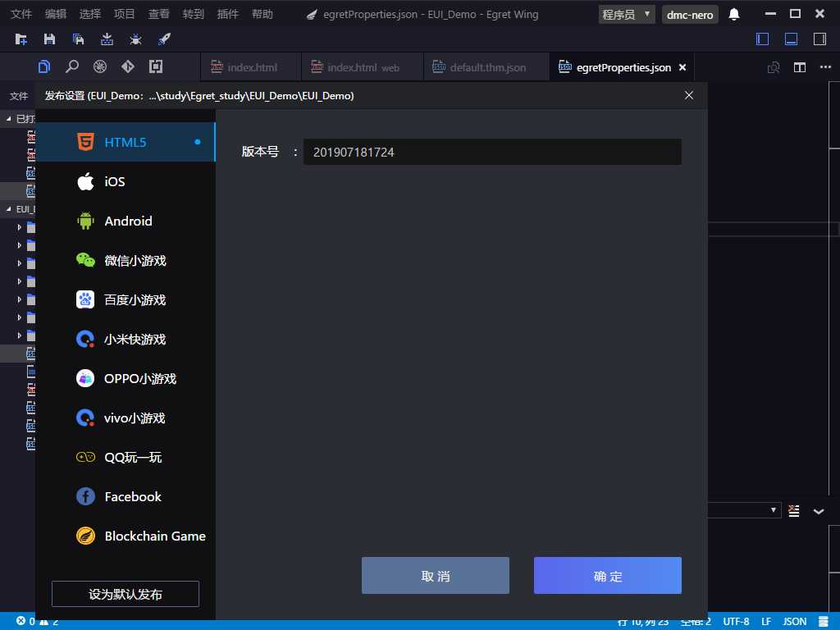Image resolution: width=840 pixels, height=630 pixels.
Task: Click the save file toolbar icon
Action: pos(50,39)
